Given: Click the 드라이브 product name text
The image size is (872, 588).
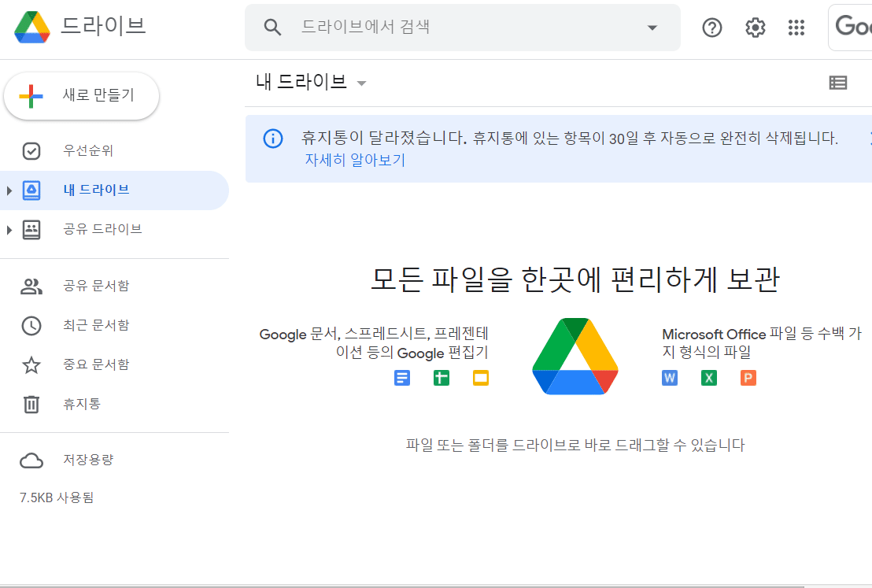Looking at the screenshot, I should click(x=103, y=26).
